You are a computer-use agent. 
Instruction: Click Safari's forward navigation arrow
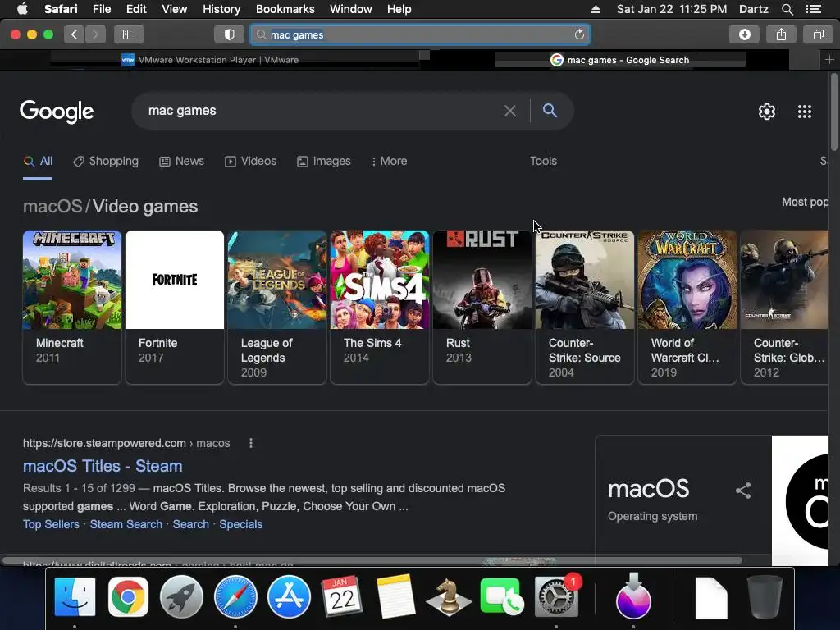coord(95,34)
